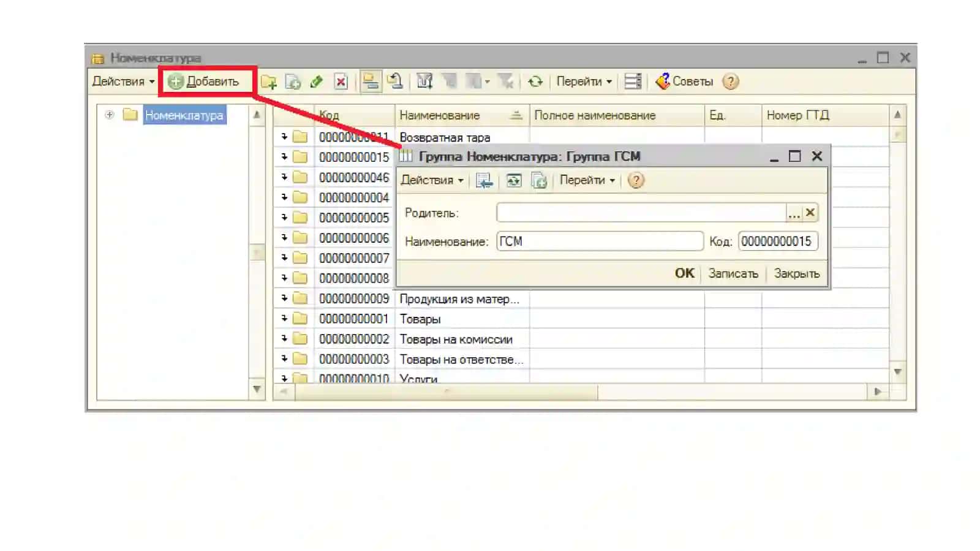This screenshot has width=980, height=551.
Task: Click help icon in Группа ГСМ dialog
Action: (x=636, y=180)
